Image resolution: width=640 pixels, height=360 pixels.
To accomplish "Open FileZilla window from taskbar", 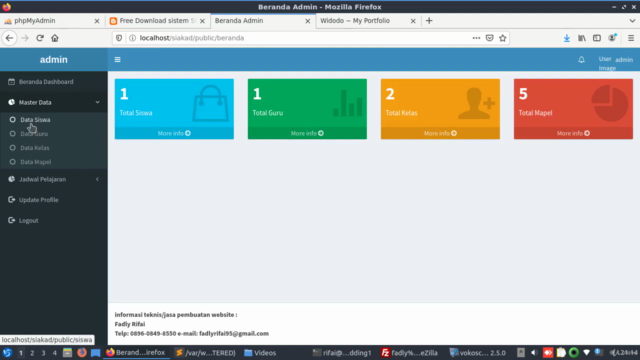I will pyautogui.click(x=409, y=353).
